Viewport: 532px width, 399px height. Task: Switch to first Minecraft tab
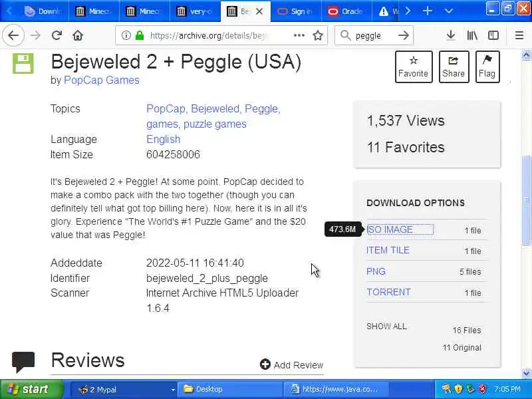tap(94, 11)
